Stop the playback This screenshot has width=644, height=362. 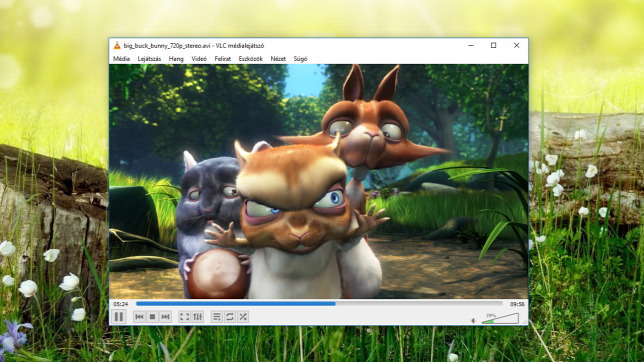pyautogui.click(x=152, y=317)
